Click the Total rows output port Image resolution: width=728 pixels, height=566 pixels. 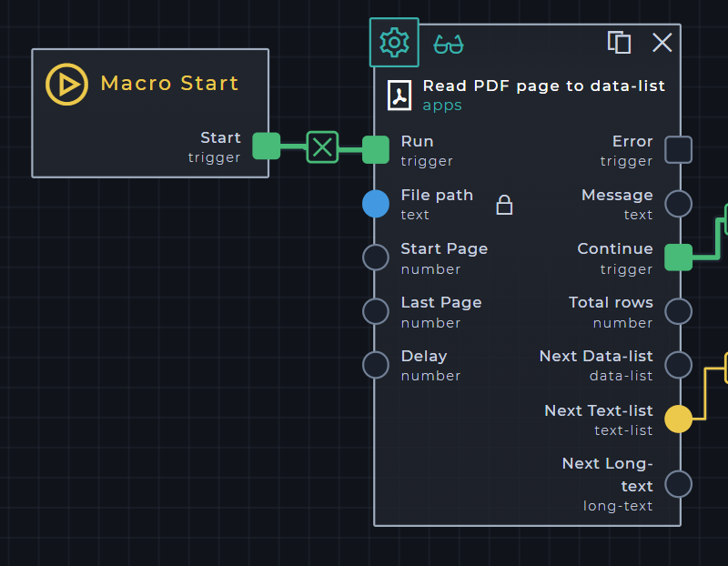(678, 311)
